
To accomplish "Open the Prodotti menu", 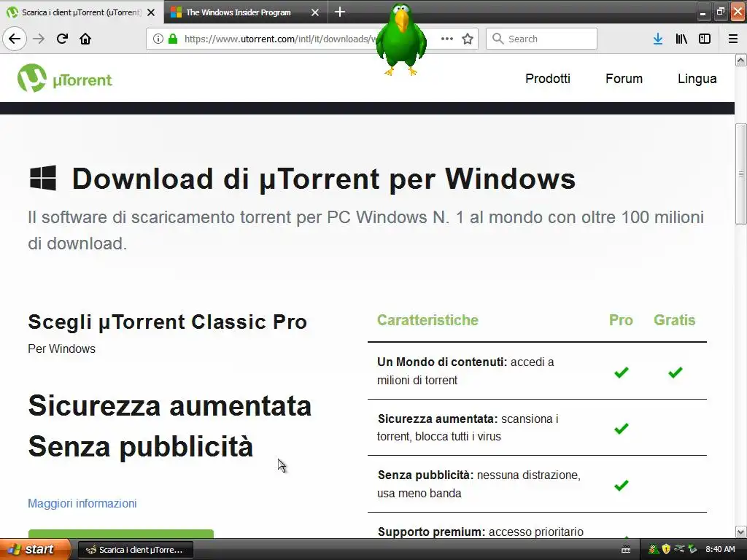I will 547,79.
